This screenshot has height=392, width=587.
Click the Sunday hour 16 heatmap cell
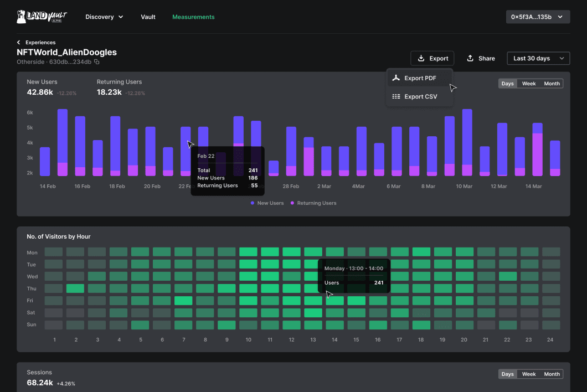[x=378, y=324]
